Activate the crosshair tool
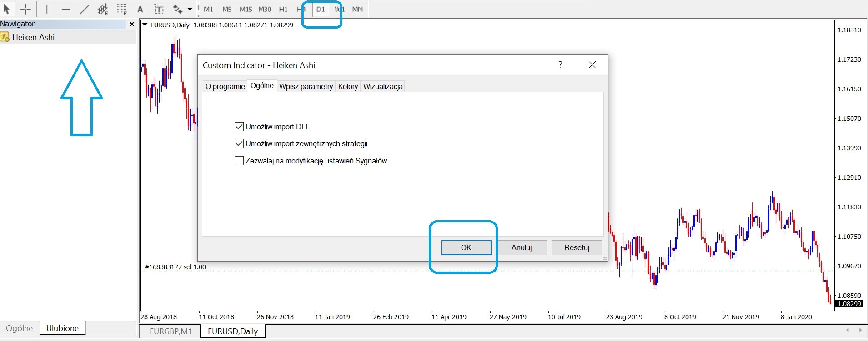 coord(26,9)
